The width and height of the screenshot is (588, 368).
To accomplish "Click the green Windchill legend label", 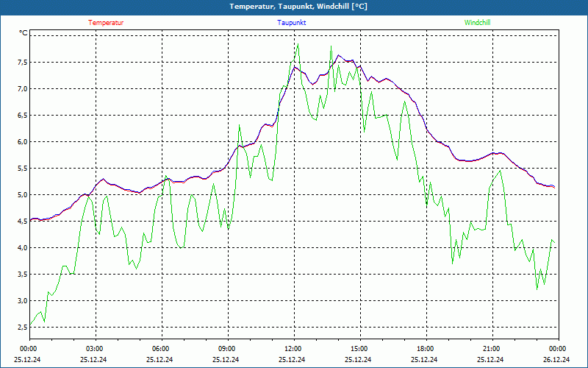I will click(x=477, y=23).
